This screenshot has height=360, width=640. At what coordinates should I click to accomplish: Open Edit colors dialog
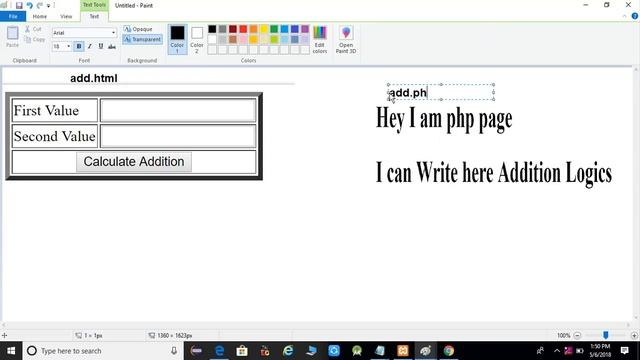click(320, 39)
